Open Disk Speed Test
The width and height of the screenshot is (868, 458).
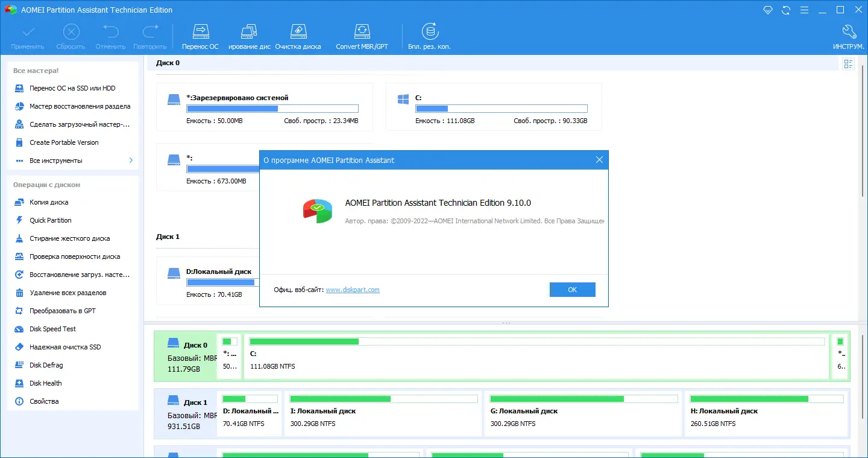click(x=72, y=329)
